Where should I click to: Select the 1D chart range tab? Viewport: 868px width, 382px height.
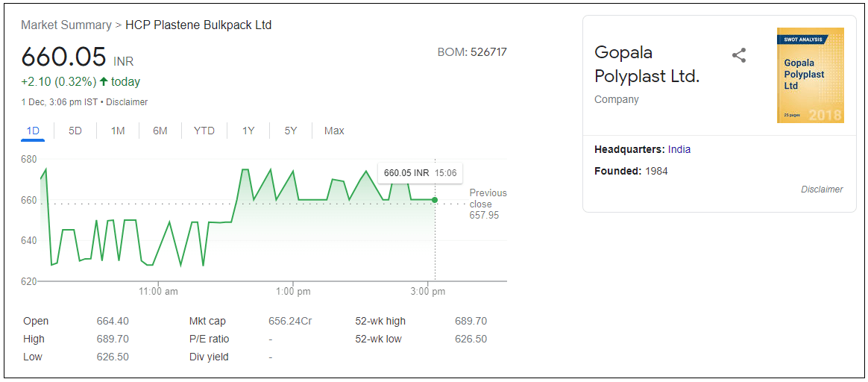(34, 131)
